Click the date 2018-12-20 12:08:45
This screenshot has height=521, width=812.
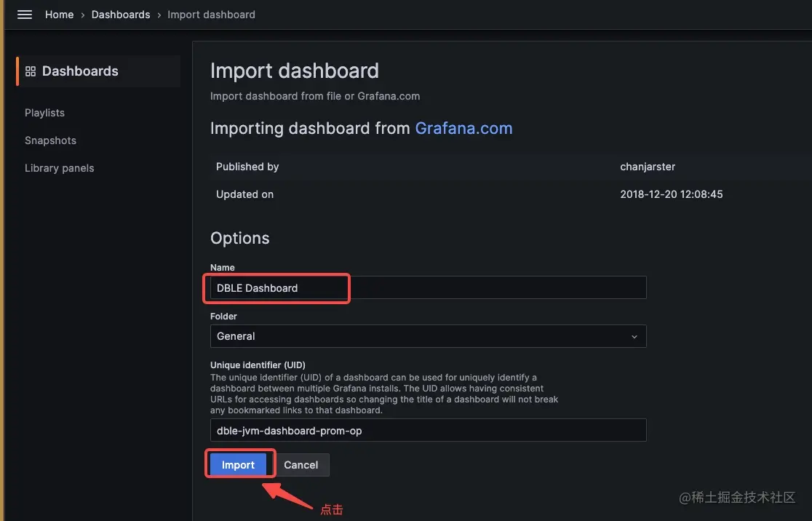[671, 194]
